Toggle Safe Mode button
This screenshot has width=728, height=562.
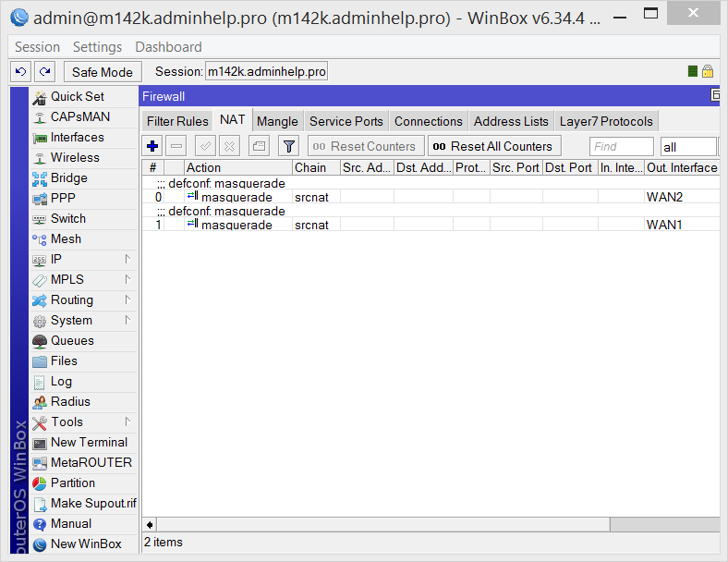tap(103, 72)
